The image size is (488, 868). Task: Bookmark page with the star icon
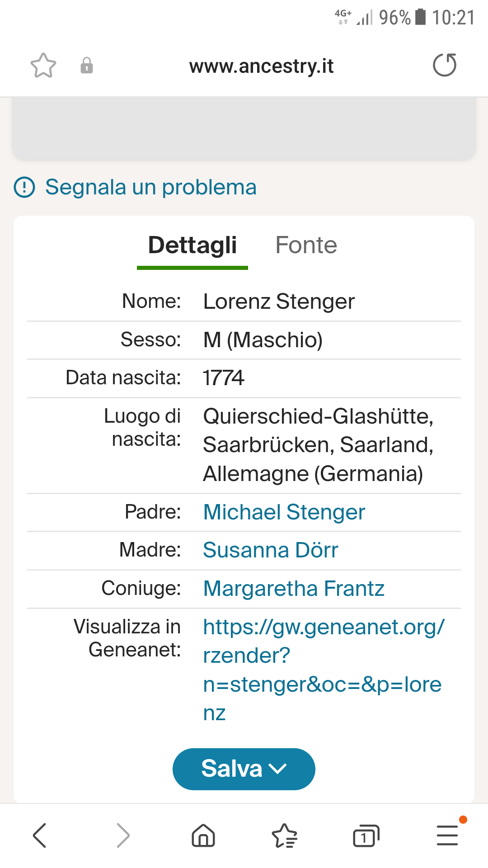point(43,66)
